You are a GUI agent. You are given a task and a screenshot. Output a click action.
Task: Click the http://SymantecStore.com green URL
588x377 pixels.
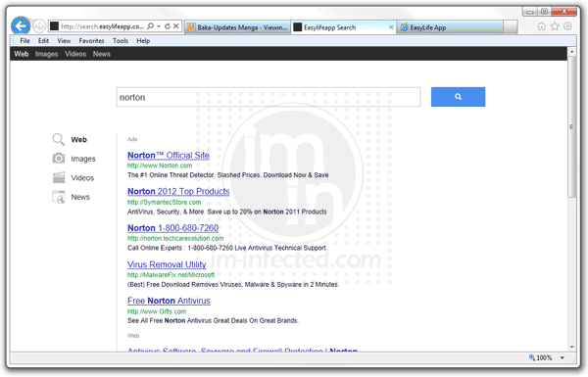(165, 202)
